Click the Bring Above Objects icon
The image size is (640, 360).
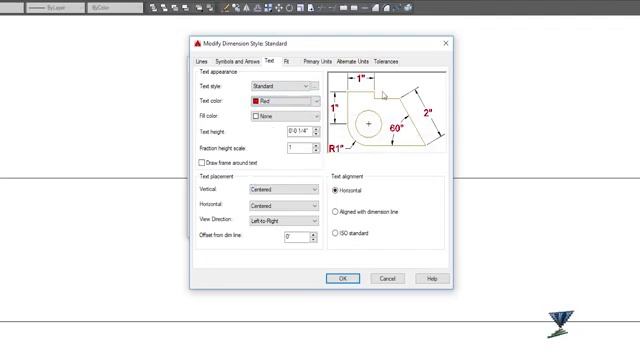tap(175, 8)
